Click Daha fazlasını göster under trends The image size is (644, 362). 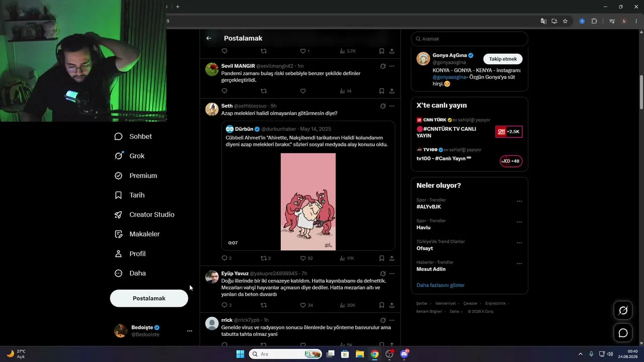coord(440,285)
